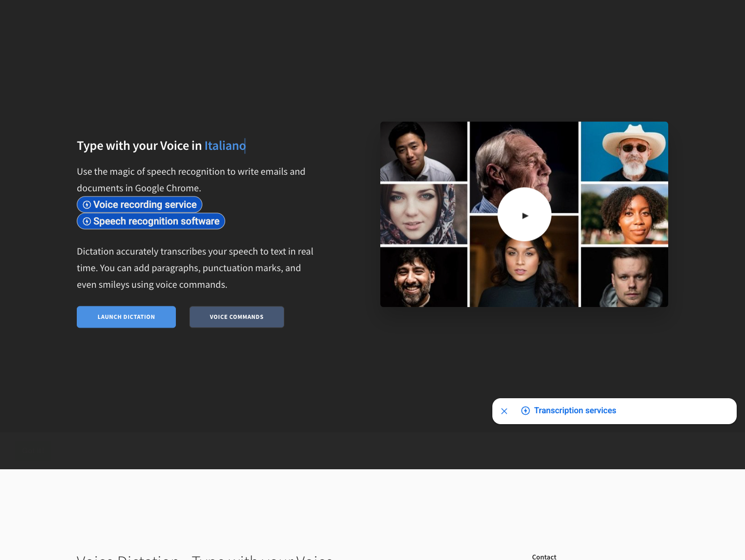Click the smiling bearded man photo
Viewport: 745px width, 560px height.
click(x=423, y=277)
